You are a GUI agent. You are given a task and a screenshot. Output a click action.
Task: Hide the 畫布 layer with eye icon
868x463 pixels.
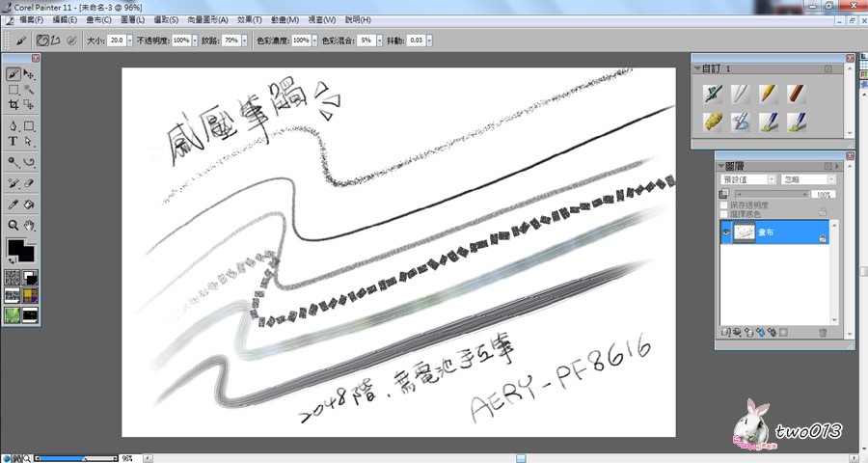tap(726, 232)
